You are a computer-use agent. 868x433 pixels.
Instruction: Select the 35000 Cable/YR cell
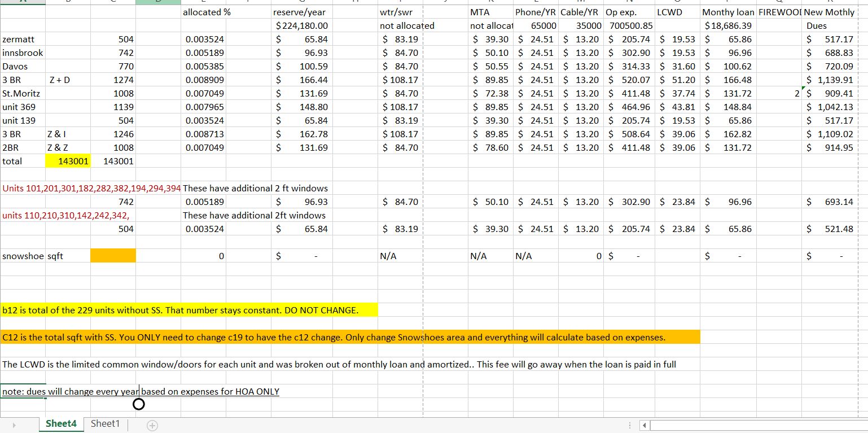tap(581, 26)
